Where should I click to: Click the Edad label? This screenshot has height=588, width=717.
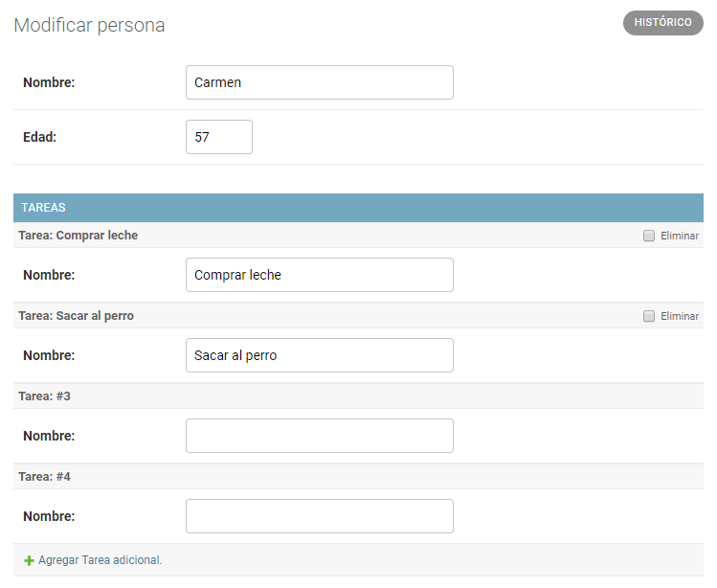(x=40, y=137)
